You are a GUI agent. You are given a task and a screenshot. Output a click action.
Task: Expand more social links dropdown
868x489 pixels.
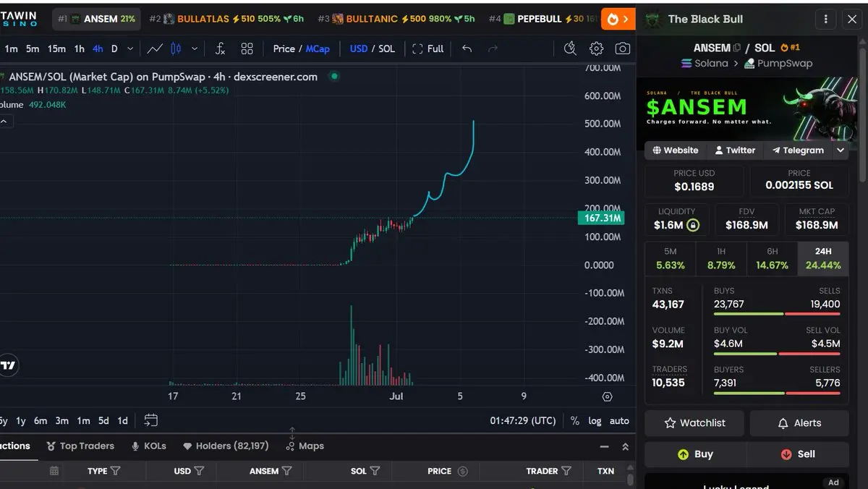(840, 150)
